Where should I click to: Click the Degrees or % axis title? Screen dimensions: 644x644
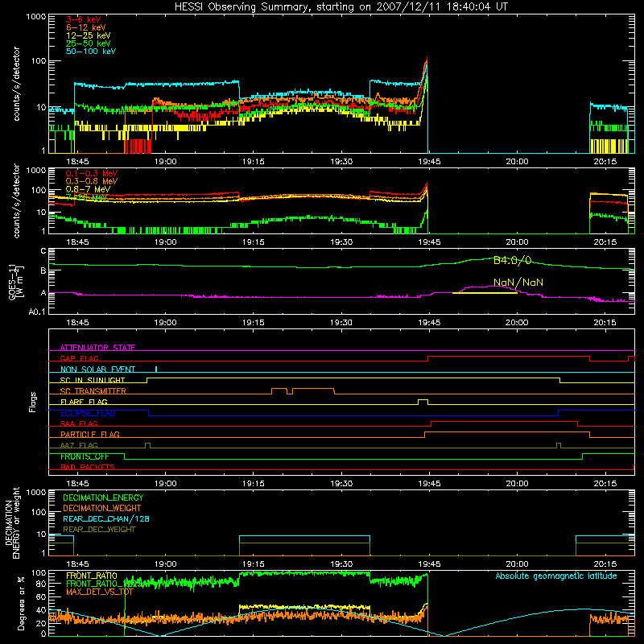tap(21, 604)
